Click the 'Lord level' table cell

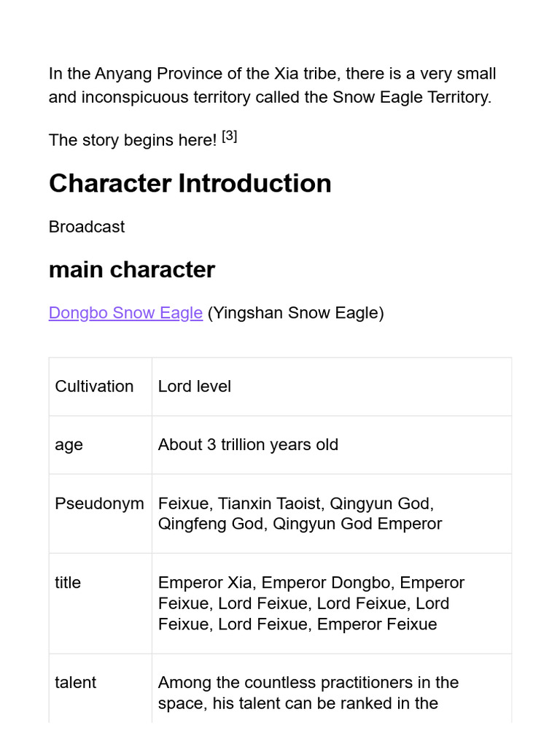click(194, 387)
